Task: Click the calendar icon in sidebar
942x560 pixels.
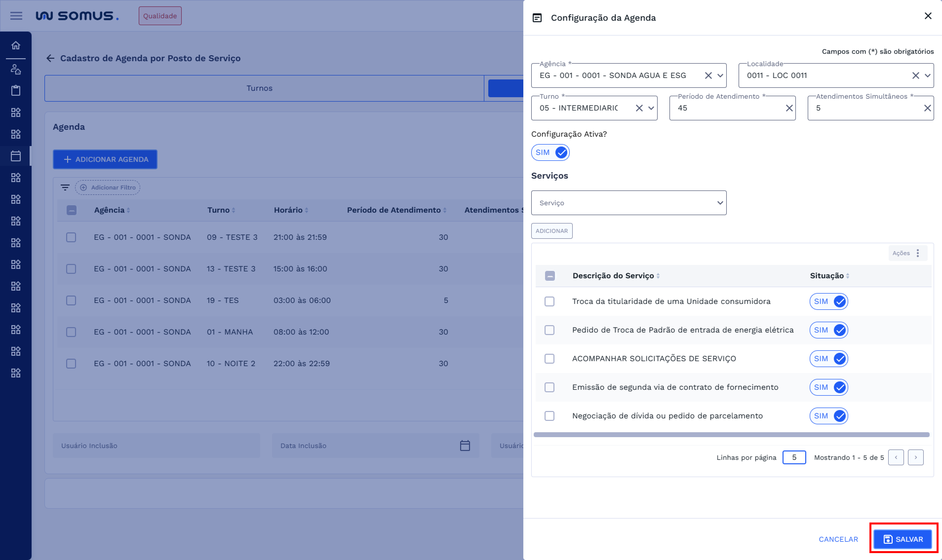Action: [16, 156]
